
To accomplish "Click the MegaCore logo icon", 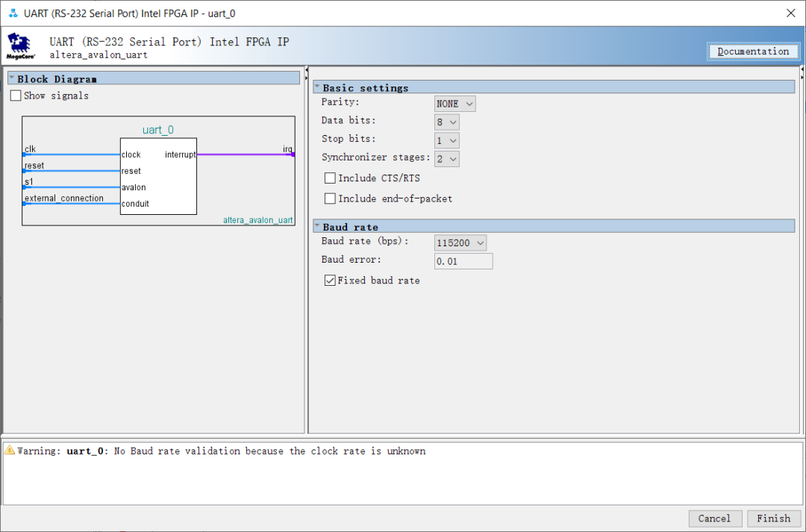I will 21,46.
